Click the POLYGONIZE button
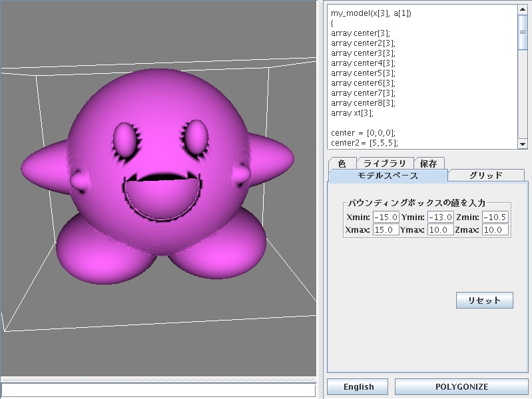The image size is (532, 399). click(x=461, y=387)
